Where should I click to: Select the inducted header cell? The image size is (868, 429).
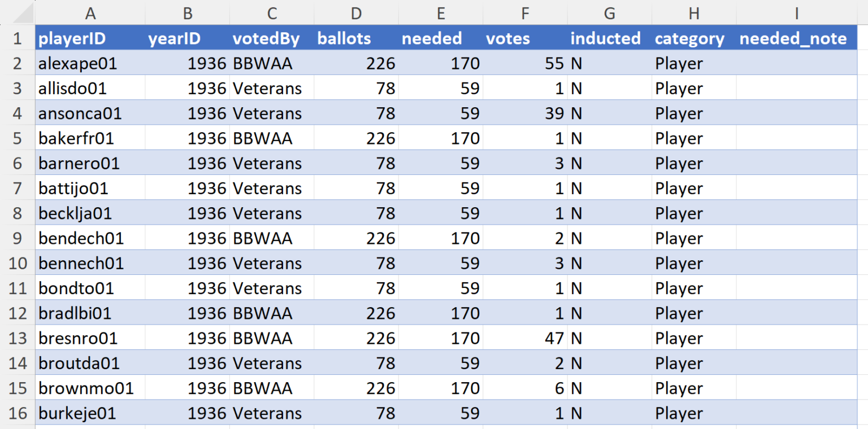tap(609, 38)
